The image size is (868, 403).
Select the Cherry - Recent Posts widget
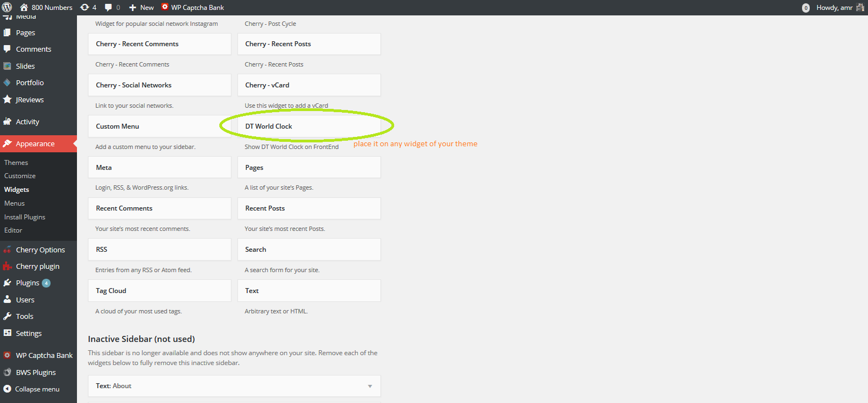coord(309,44)
